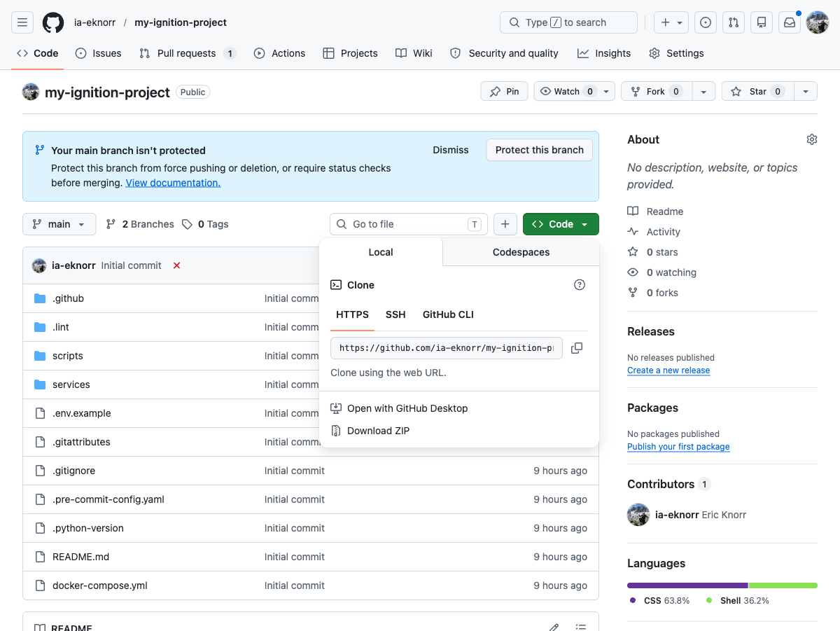Click Protect this branch button
The width and height of the screenshot is (840, 631).
(x=540, y=150)
